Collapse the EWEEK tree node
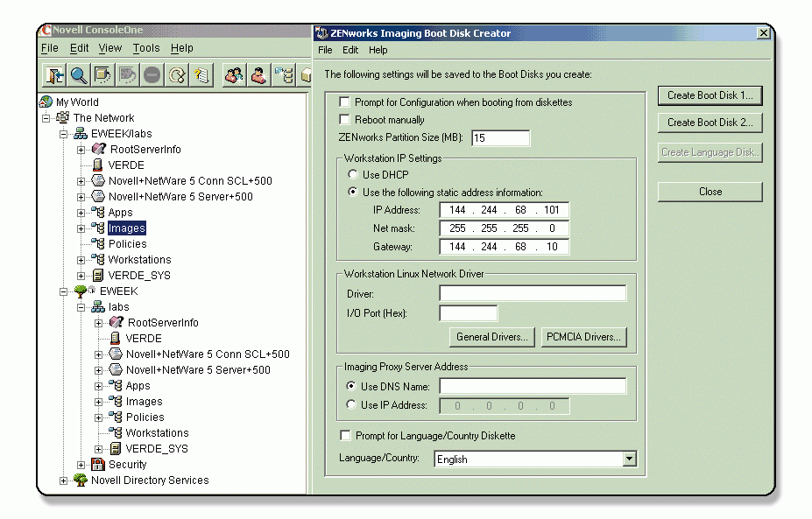 click(63, 291)
